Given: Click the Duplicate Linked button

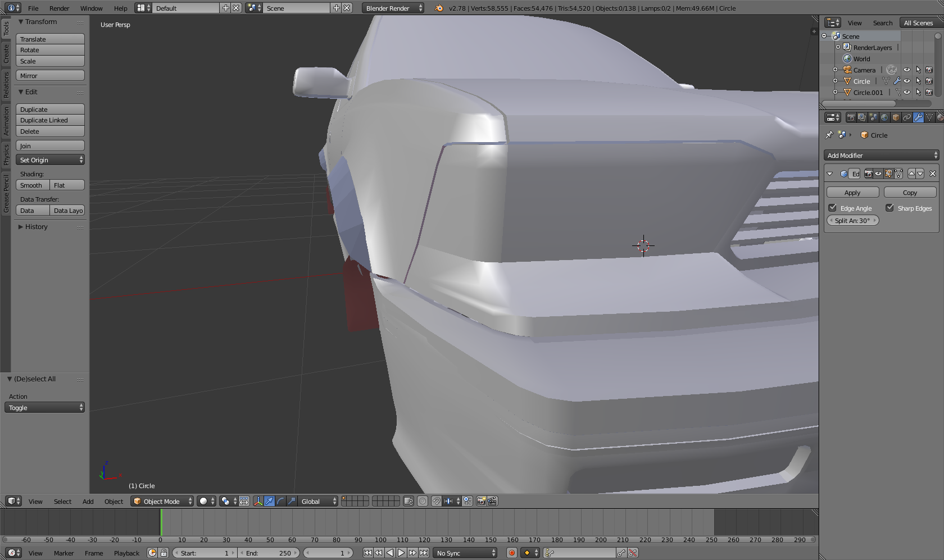Looking at the screenshot, I should click(x=50, y=120).
